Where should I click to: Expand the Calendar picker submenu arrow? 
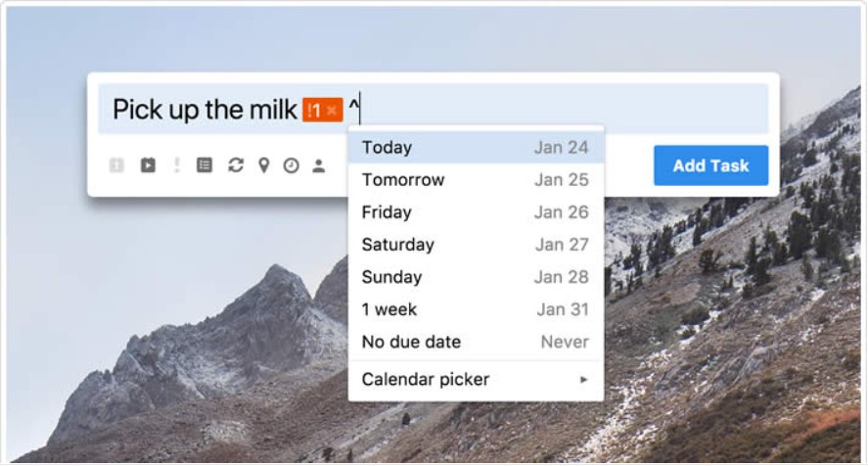(x=583, y=380)
